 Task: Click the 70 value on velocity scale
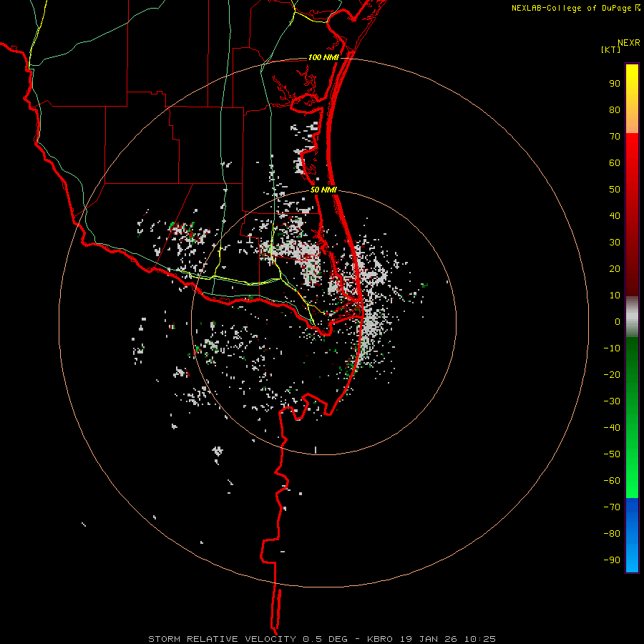coord(615,137)
